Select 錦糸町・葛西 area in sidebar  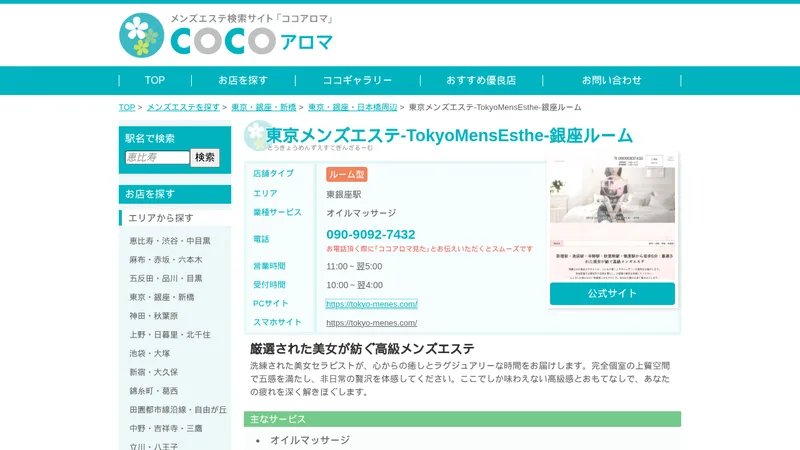tap(154, 391)
